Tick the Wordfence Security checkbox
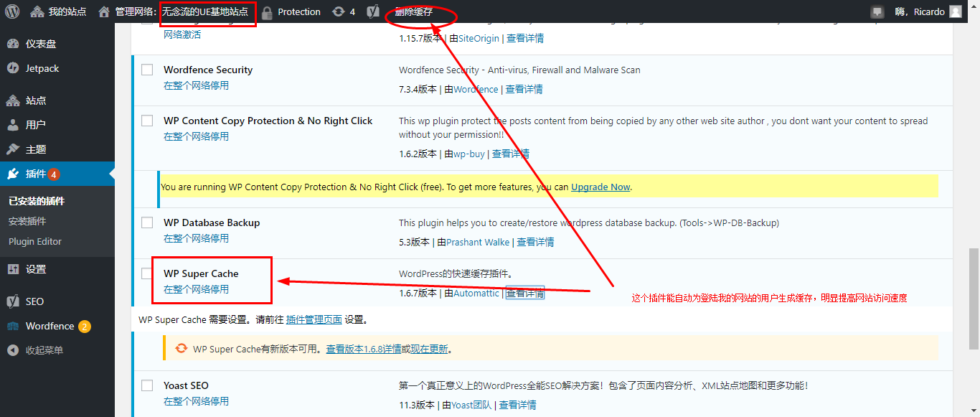This screenshot has width=980, height=417. point(147,70)
